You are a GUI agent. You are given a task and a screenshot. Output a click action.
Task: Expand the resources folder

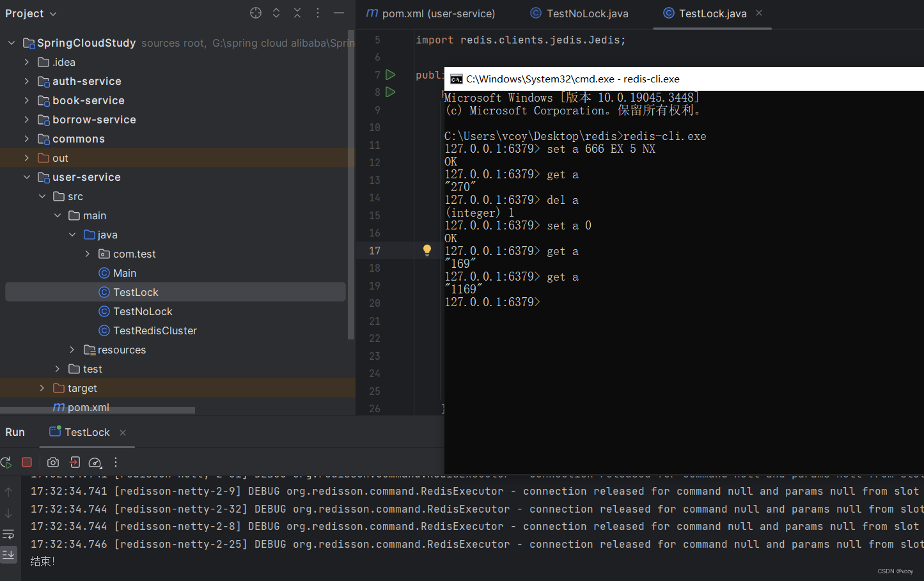tap(72, 350)
